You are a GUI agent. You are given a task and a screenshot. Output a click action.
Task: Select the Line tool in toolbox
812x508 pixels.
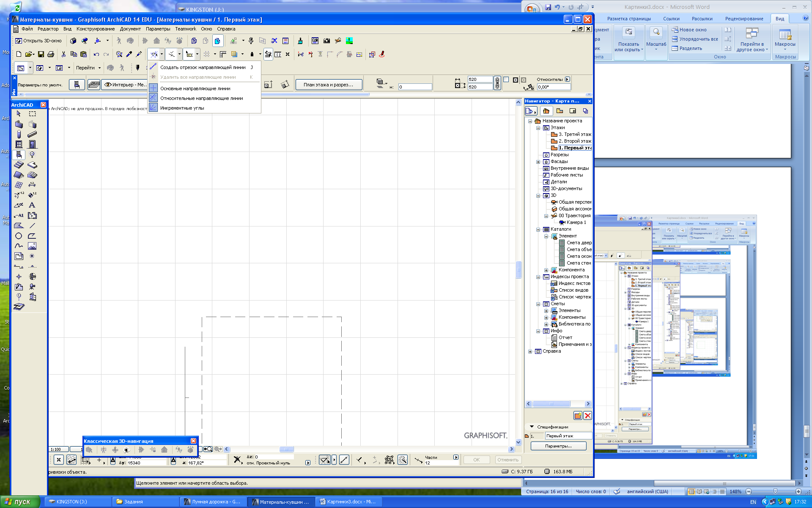point(32,226)
